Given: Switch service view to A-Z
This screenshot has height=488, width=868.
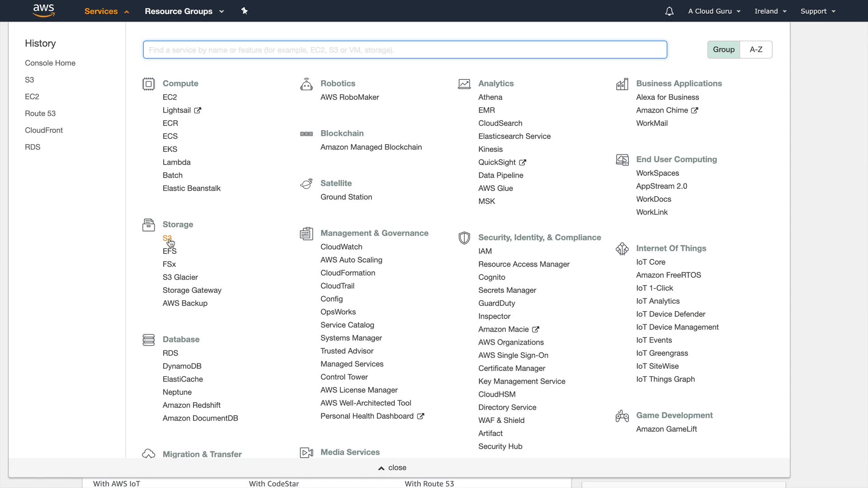Looking at the screenshot, I should tap(756, 50).
